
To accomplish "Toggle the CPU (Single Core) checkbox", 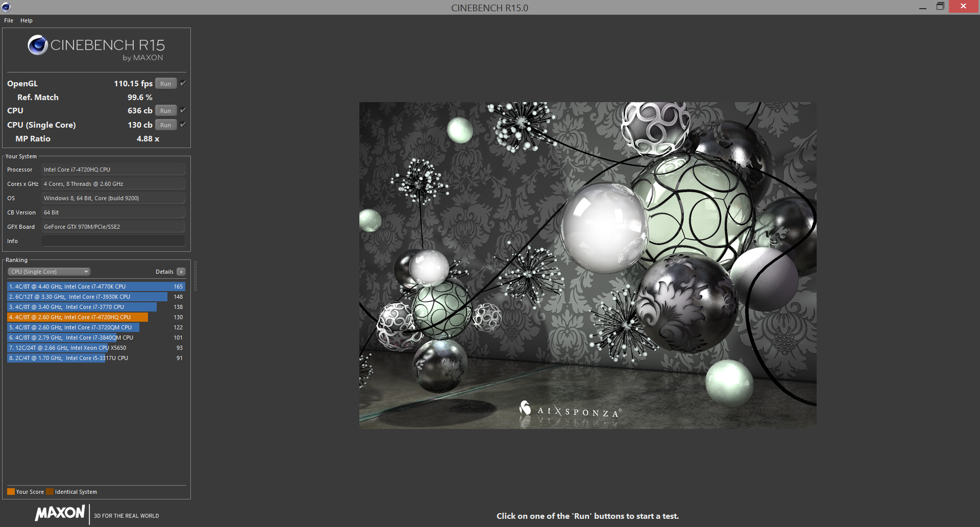I will tap(183, 125).
